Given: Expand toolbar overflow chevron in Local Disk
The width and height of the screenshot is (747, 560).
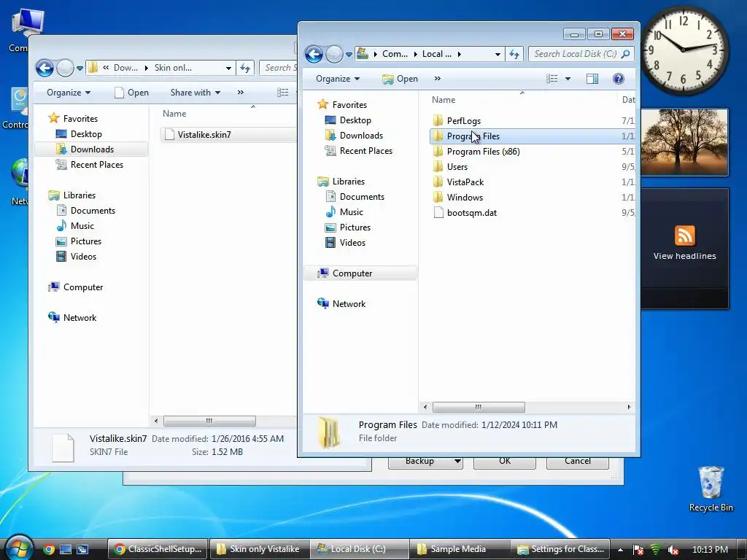Looking at the screenshot, I should click(x=438, y=79).
